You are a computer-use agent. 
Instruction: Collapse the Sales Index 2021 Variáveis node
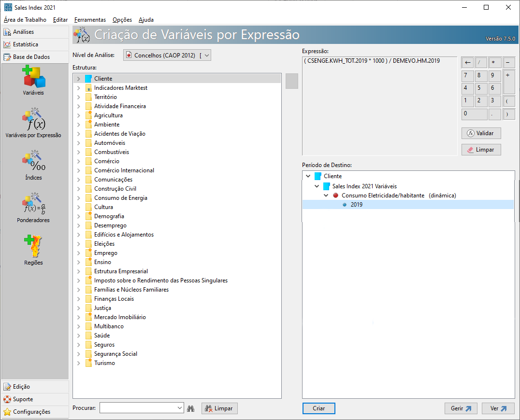coord(317,186)
